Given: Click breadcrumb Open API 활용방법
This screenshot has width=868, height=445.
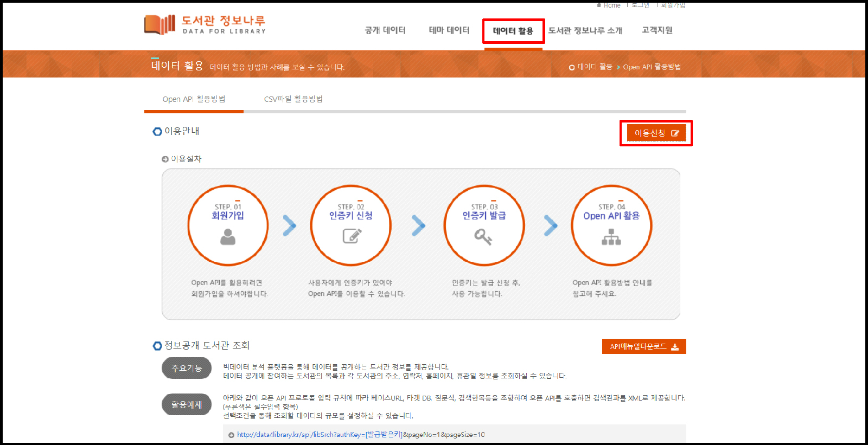Looking at the screenshot, I should click(x=652, y=67).
